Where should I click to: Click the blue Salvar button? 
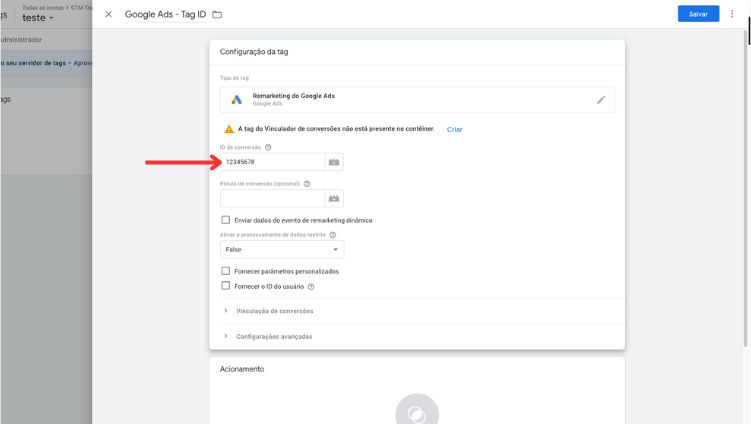(x=698, y=14)
